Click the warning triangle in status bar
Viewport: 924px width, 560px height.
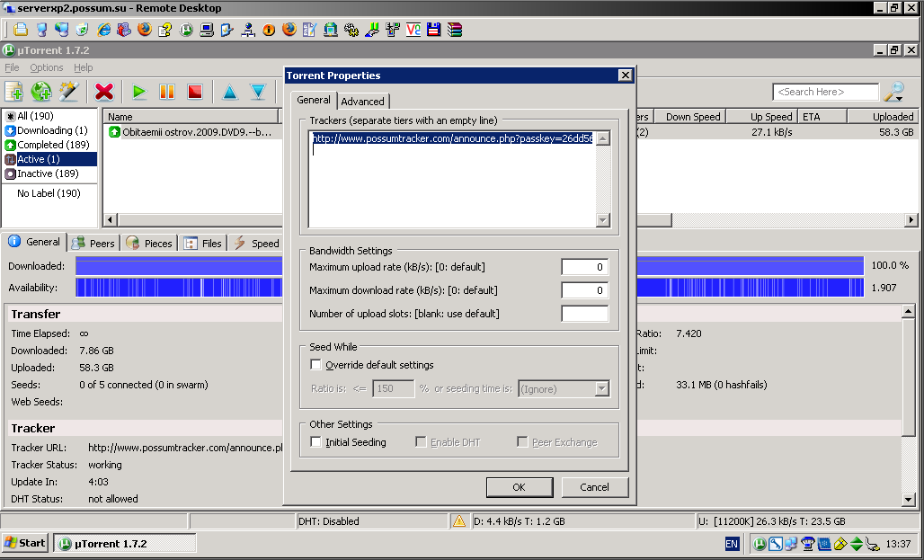458,521
